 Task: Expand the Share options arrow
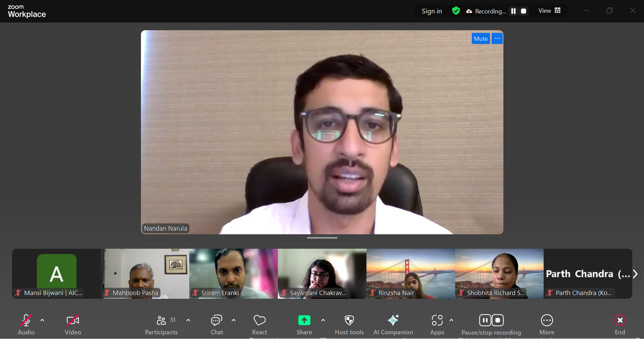[x=323, y=320]
